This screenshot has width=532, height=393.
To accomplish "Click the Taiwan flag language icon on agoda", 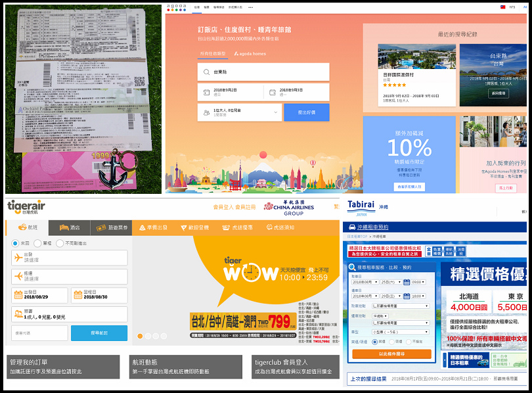I will click(503, 7).
